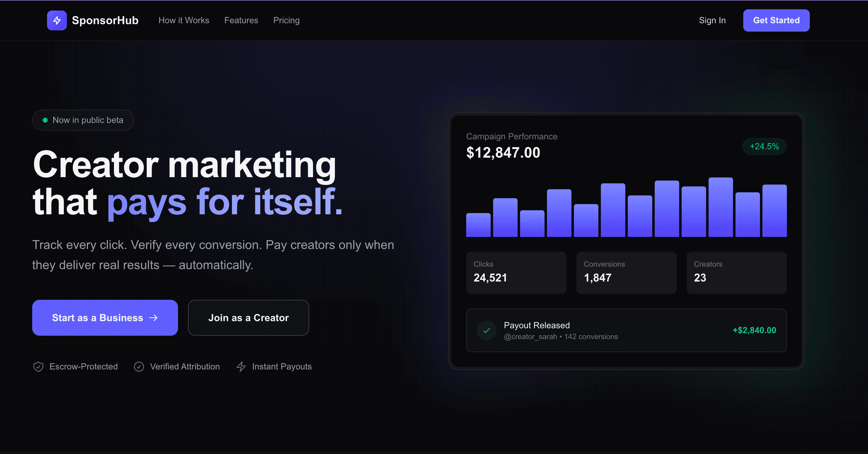Click the SponsorHub lightning bolt logo icon
This screenshot has width=868, height=454.
[57, 20]
